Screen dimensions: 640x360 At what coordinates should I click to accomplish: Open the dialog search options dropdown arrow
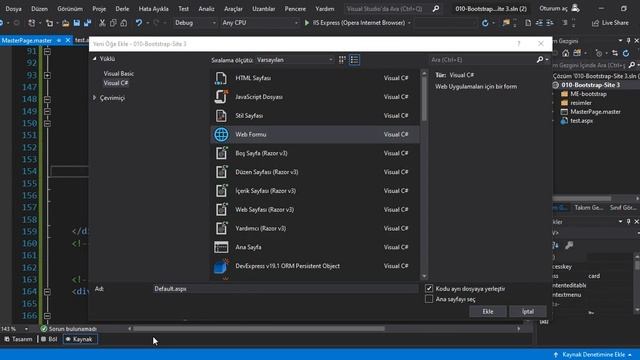547,60
